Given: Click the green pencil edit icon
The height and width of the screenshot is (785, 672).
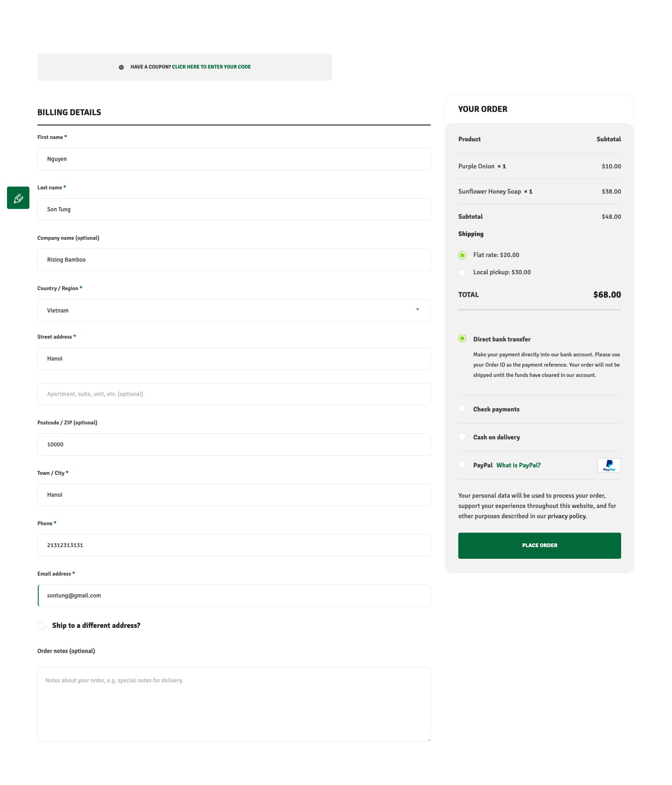Looking at the screenshot, I should pos(18,198).
